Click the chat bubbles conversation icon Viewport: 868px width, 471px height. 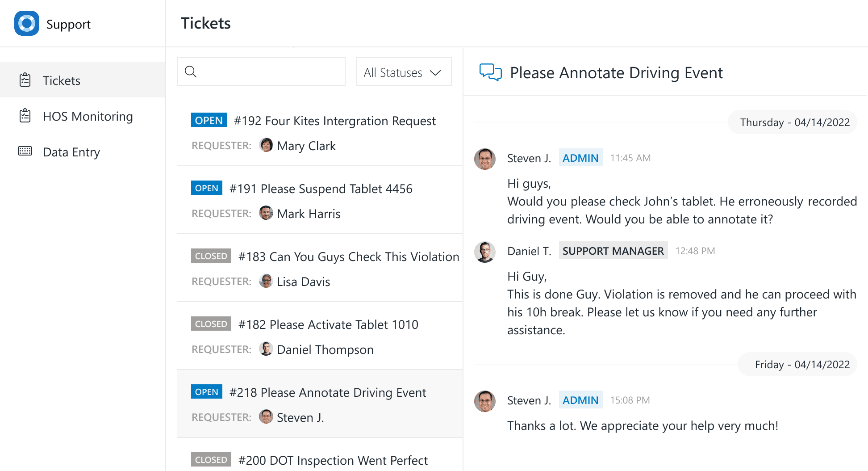[491, 72]
